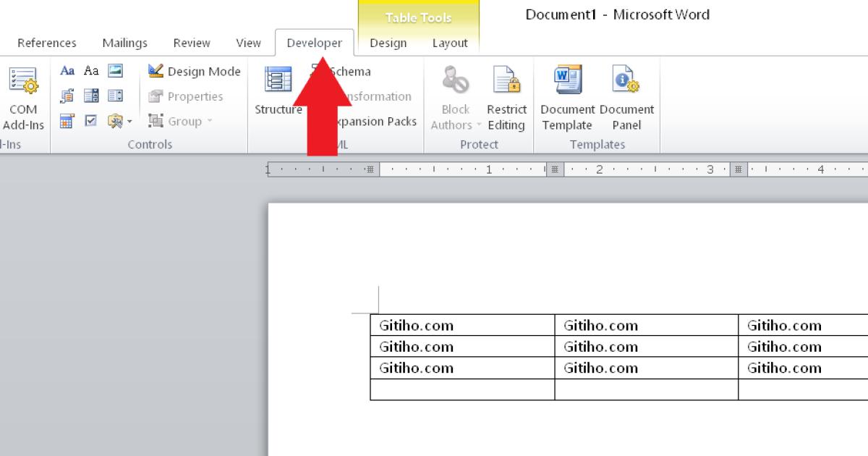Expand the Group dropdown
Image resolution: width=868 pixels, height=456 pixels.
tap(180, 121)
